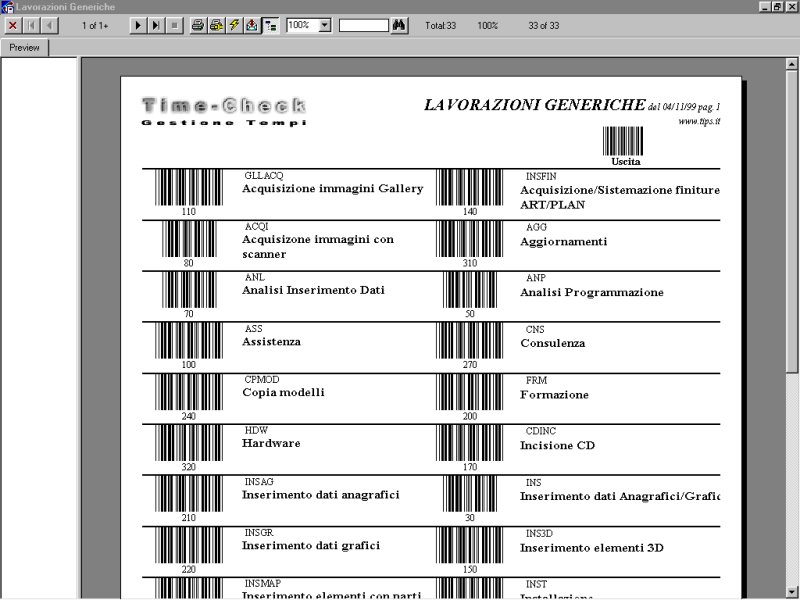
Task: Select the Preview tab
Action: [24, 47]
